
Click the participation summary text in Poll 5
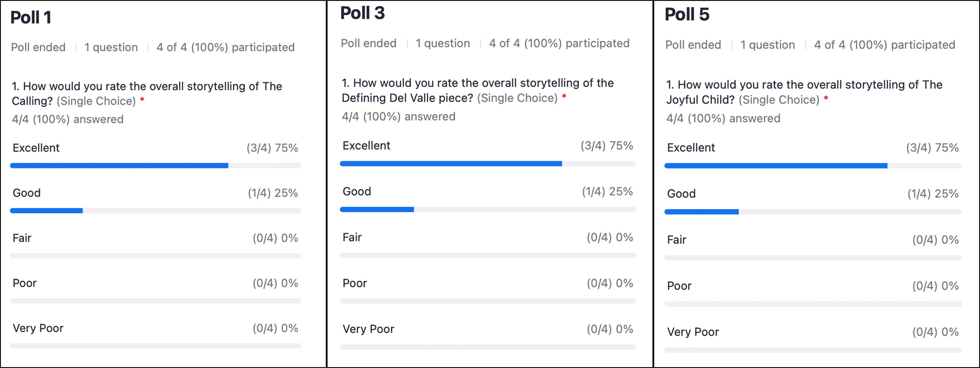tap(884, 45)
